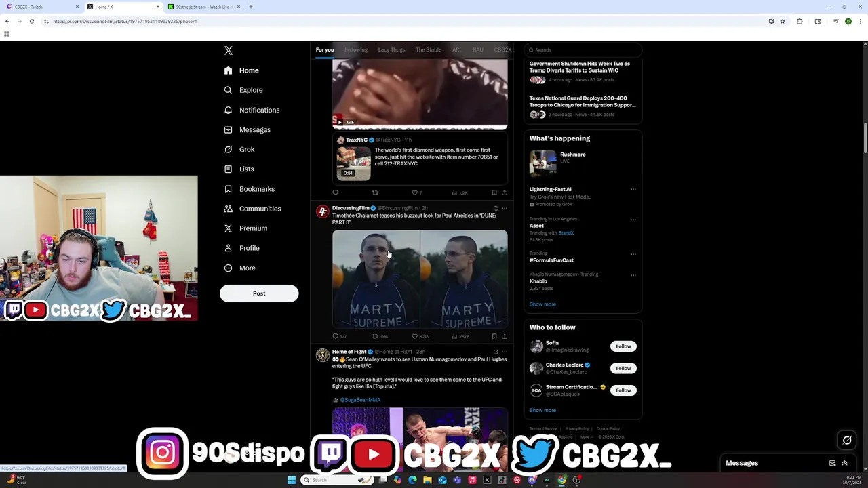Bookmark this page with the star icon

tap(783, 21)
